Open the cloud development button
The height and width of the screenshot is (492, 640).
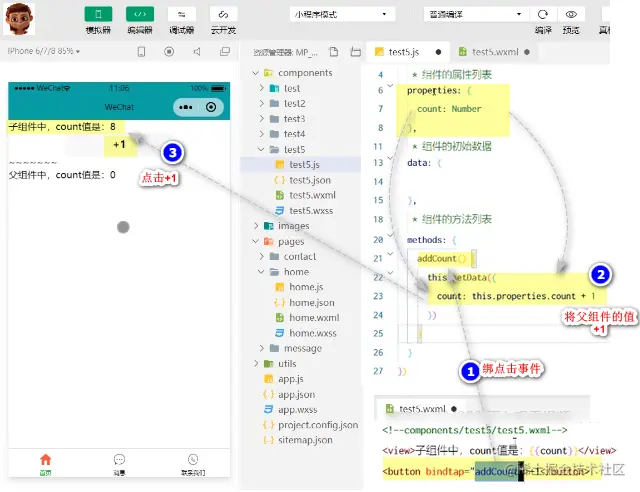[223, 14]
